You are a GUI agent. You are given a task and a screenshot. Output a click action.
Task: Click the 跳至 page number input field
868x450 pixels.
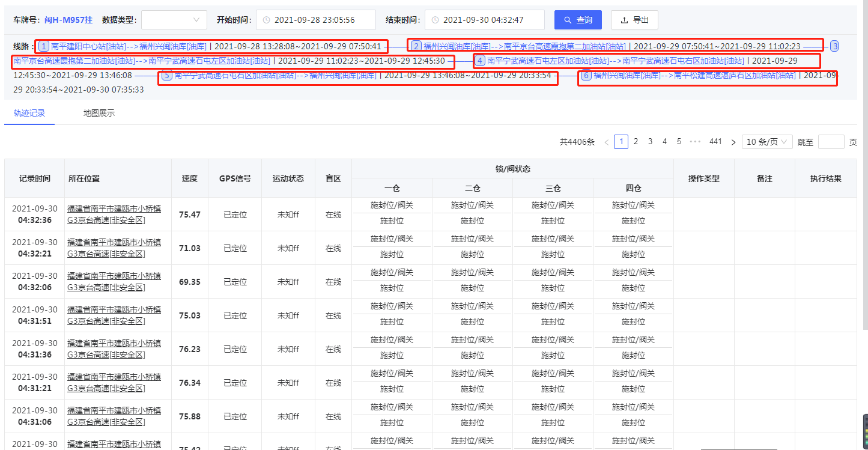[x=831, y=141]
